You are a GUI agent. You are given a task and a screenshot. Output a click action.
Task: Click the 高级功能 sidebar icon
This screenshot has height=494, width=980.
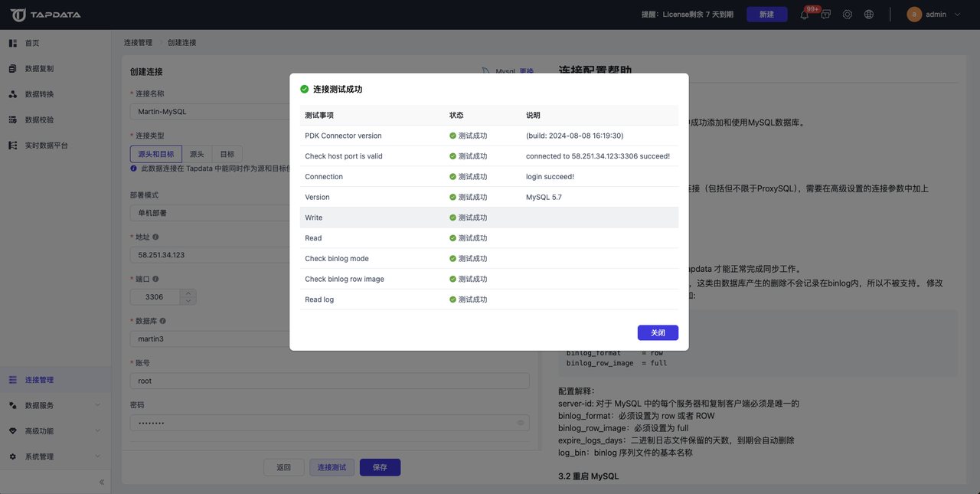pyautogui.click(x=13, y=430)
